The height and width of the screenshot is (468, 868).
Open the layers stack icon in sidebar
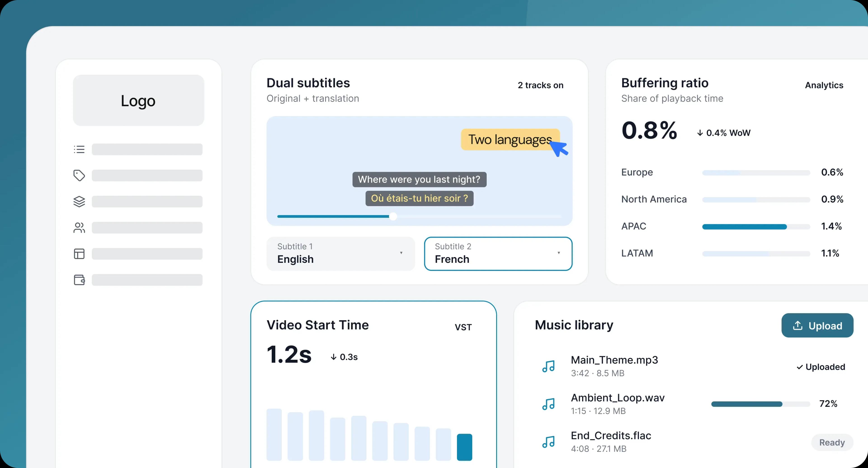point(79,202)
